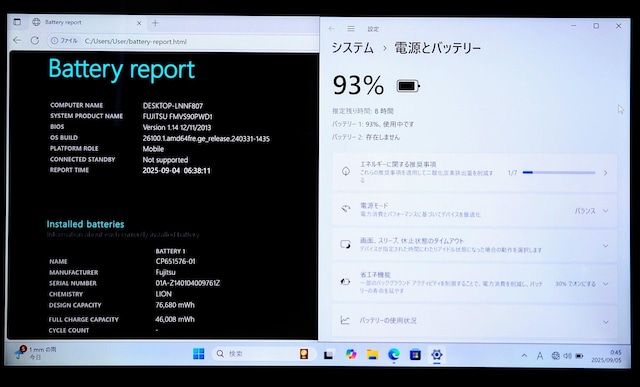Open the 電源モード バランス dropdown
The width and height of the screenshot is (640, 387).
[591, 211]
